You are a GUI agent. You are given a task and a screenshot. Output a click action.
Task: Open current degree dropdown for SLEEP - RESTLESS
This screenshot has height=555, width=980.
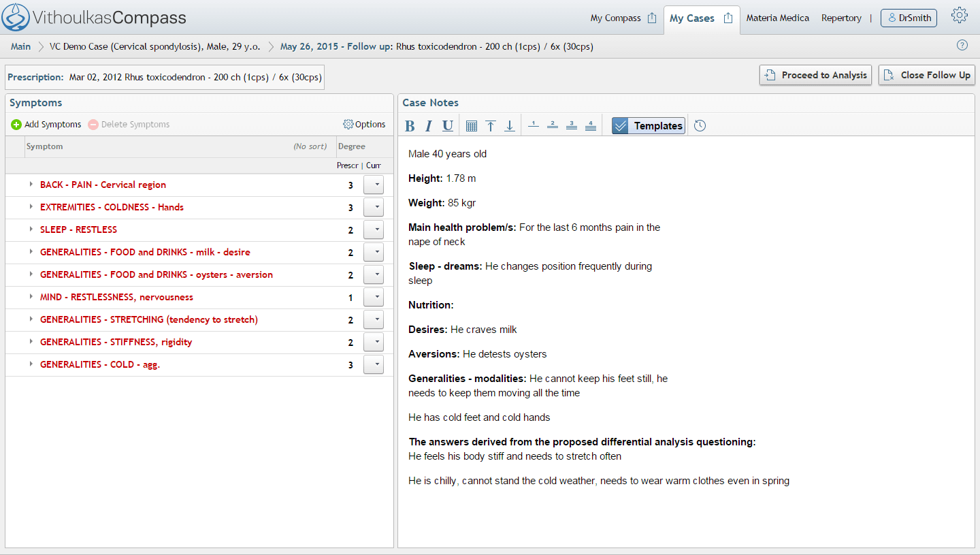tap(374, 230)
